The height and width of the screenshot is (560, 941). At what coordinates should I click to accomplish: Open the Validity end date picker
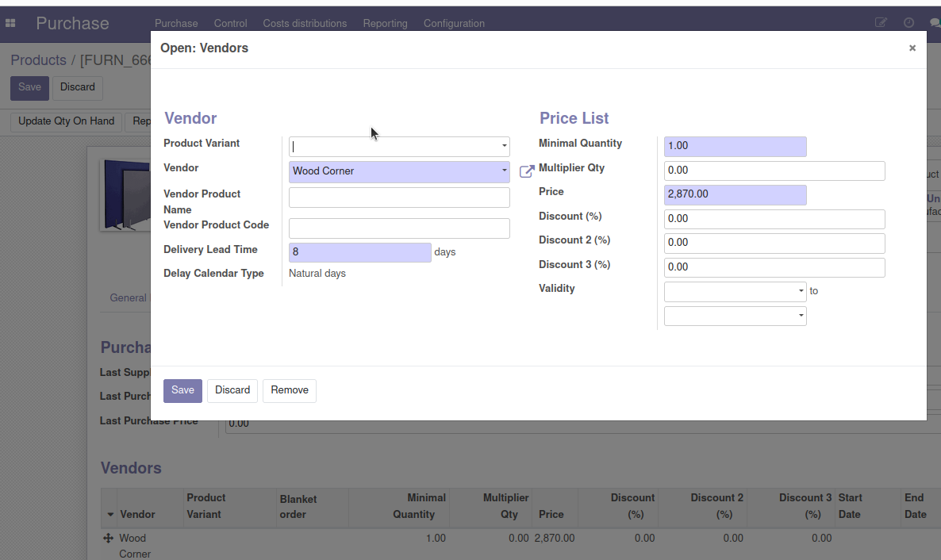(735, 316)
